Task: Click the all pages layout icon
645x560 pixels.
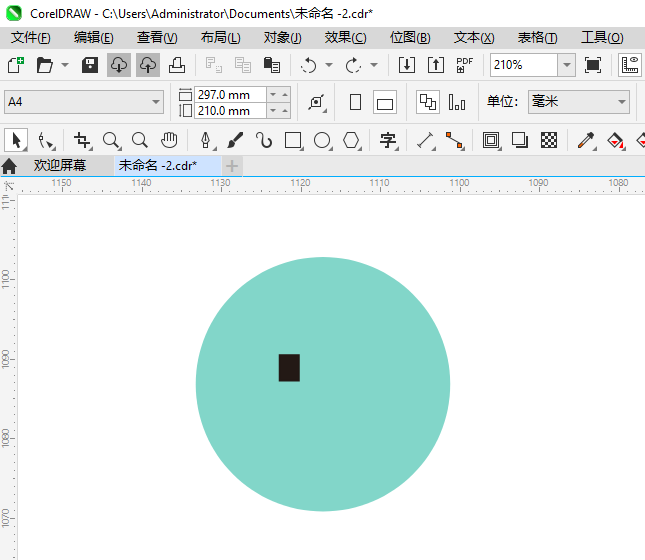Action: click(x=428, y=102)
